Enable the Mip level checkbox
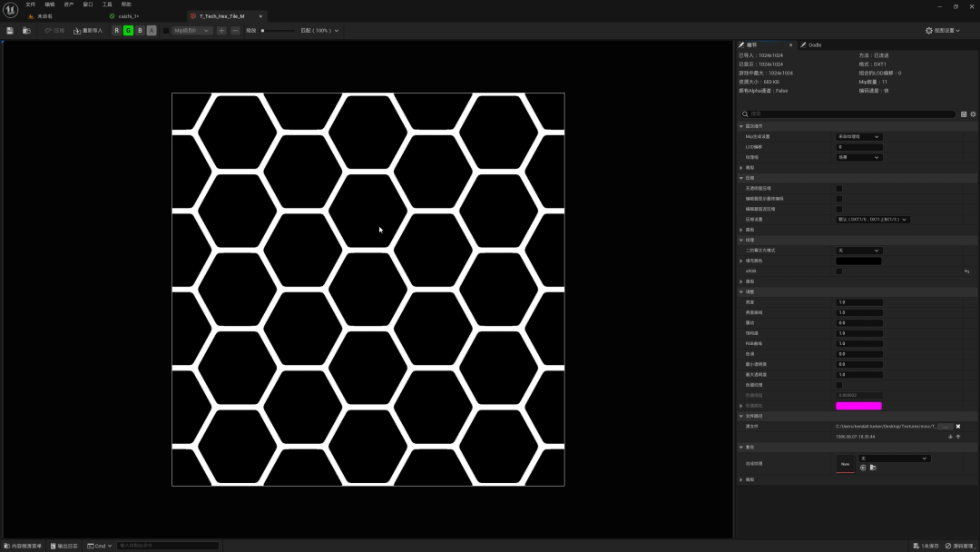 (x=166, y=30)
